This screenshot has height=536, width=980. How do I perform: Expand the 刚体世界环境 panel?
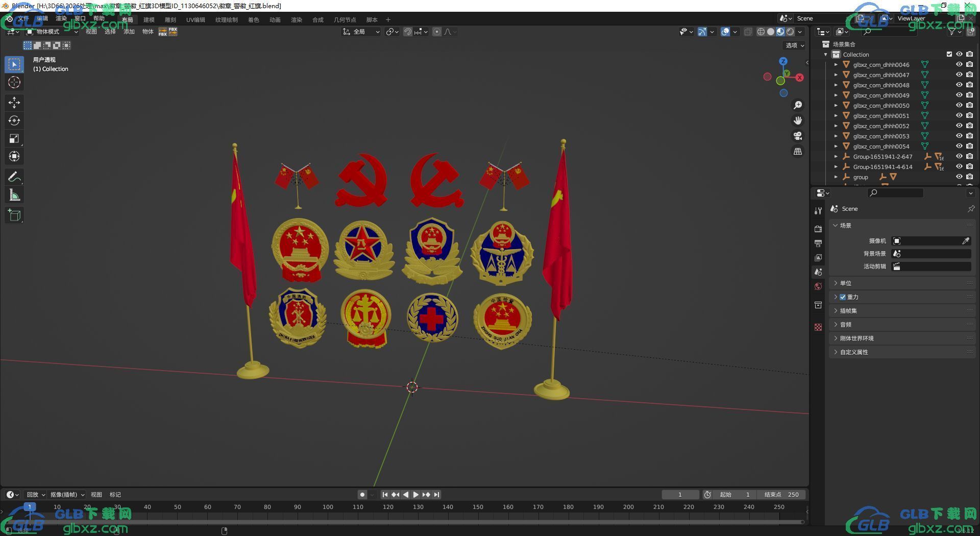click(x=902, y=338)
